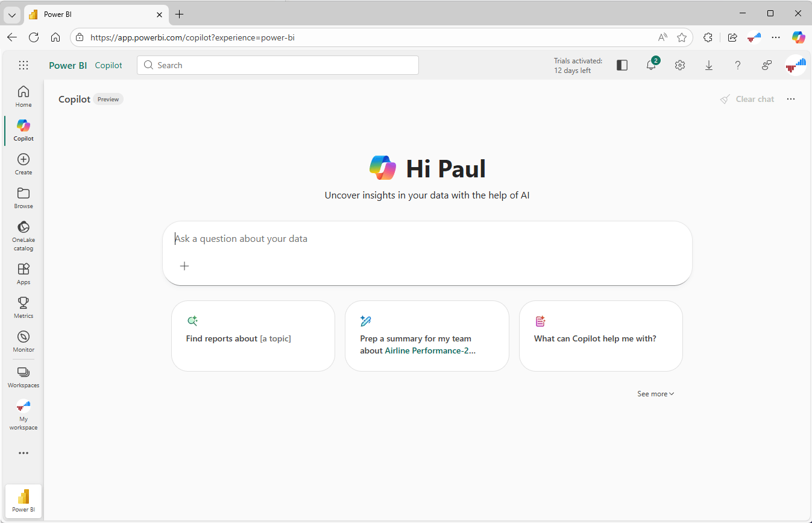Screen dimensions: 812x523
Task: Toggle the layout pane icon in header
Action: (622, 65)
